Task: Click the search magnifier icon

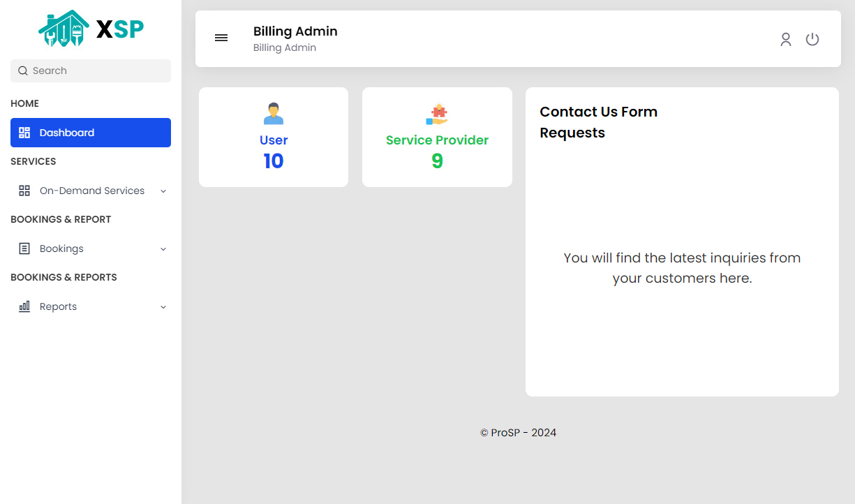Action: pos(23,71)
